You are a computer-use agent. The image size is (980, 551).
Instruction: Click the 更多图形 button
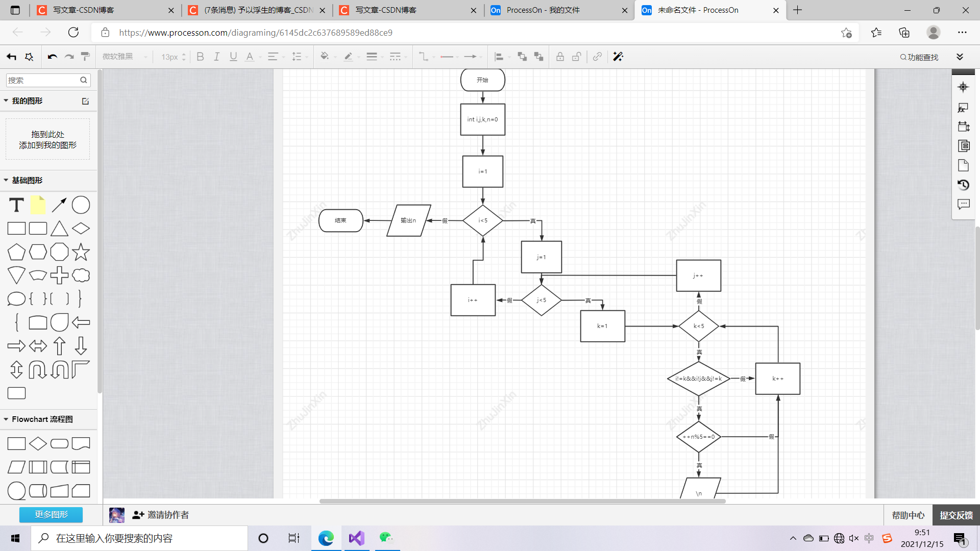click(x=51, y=514)
